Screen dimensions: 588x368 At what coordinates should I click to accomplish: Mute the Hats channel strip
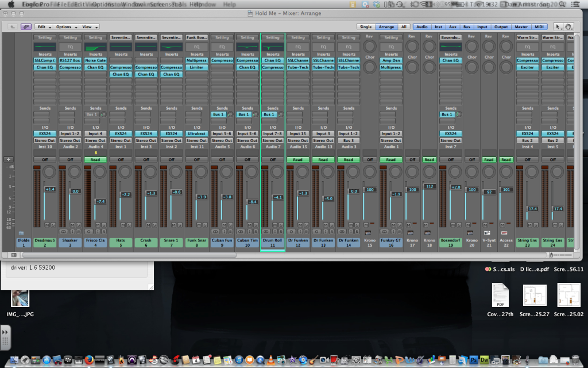click(x=123, y=225)
